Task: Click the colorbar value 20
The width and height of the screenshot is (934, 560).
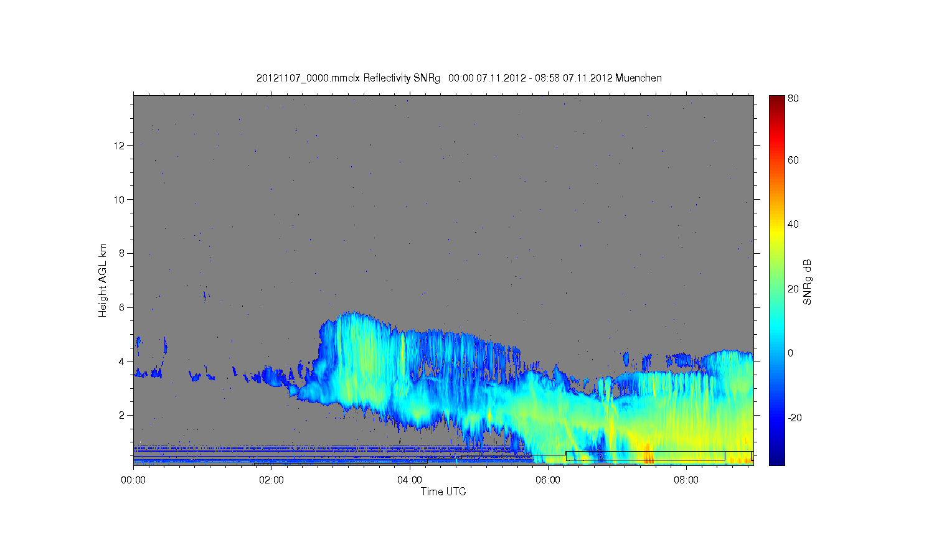Action: pos(793,289)
